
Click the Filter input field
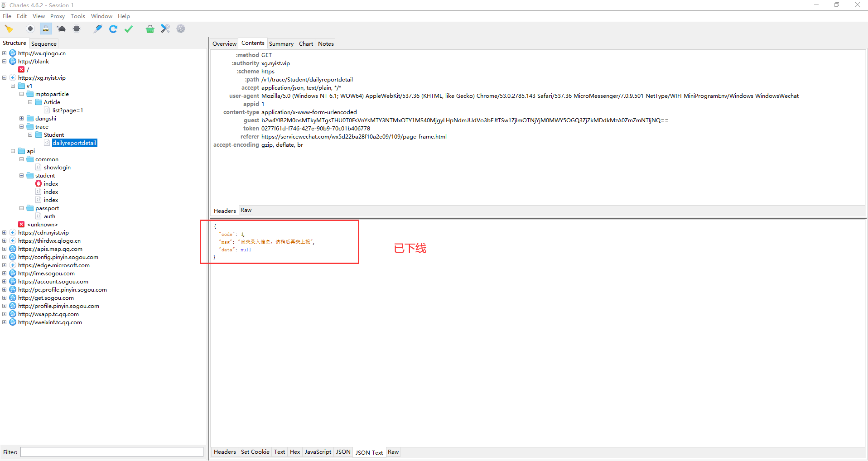pos(111,452)
